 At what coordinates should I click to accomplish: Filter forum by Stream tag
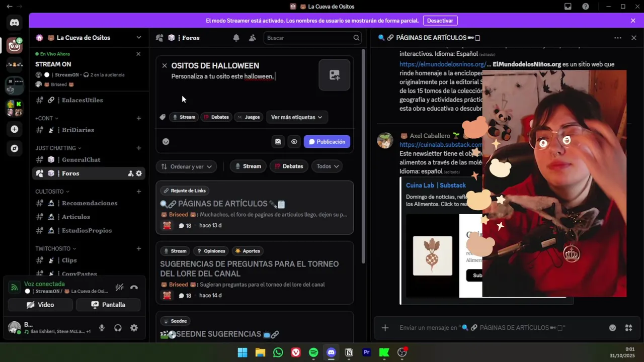248,166
